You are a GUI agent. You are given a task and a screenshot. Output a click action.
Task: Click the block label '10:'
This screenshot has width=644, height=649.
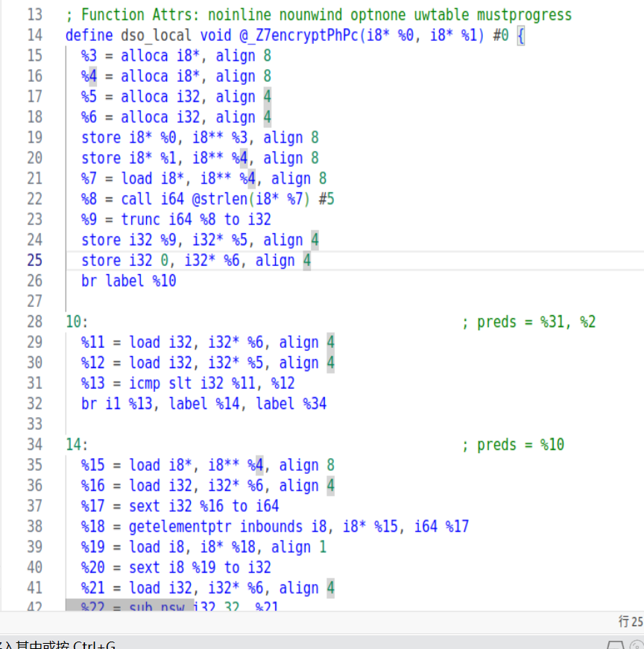coord(77,322)
